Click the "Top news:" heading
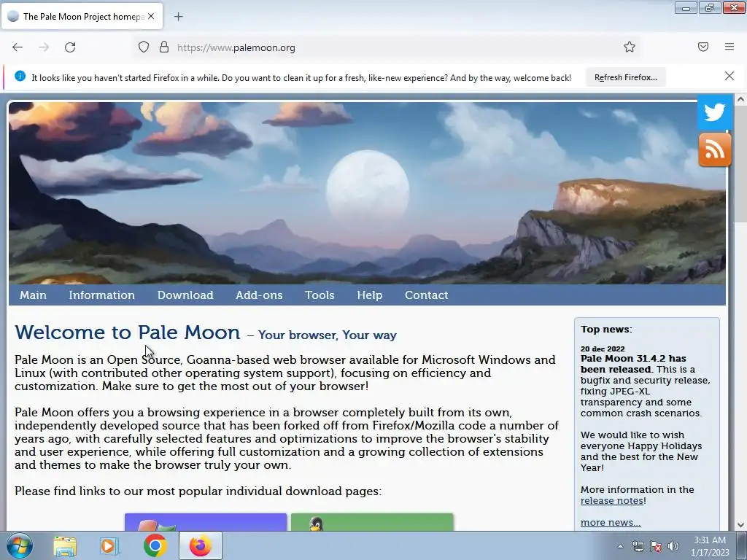Viewport: 747px width, 560px height. pos(606,329)
